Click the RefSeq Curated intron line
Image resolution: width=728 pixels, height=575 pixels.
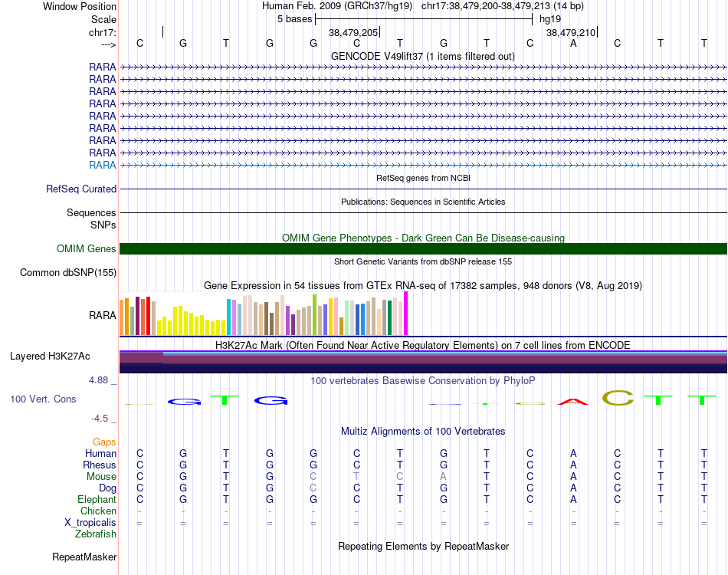(x=424, y=189)
